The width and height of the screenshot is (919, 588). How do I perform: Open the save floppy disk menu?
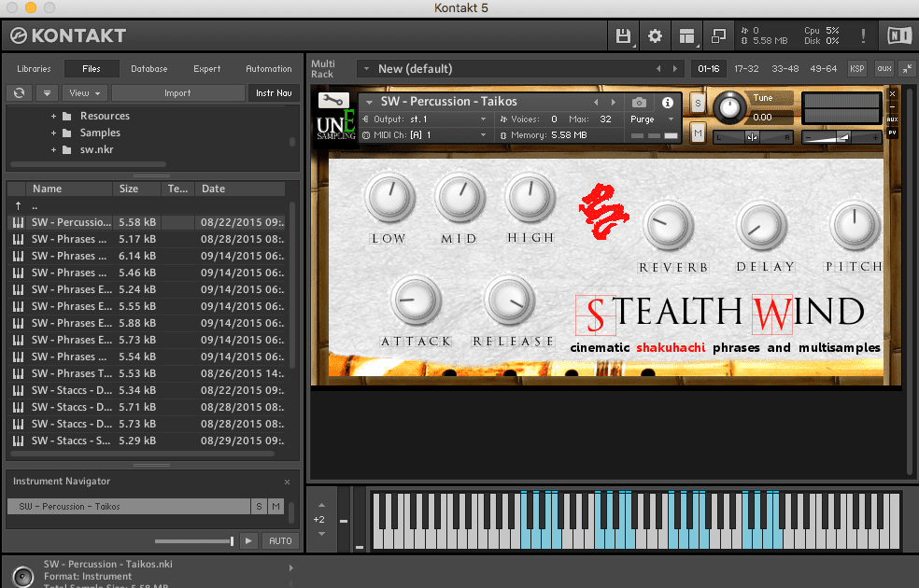[x=622, y=36]
